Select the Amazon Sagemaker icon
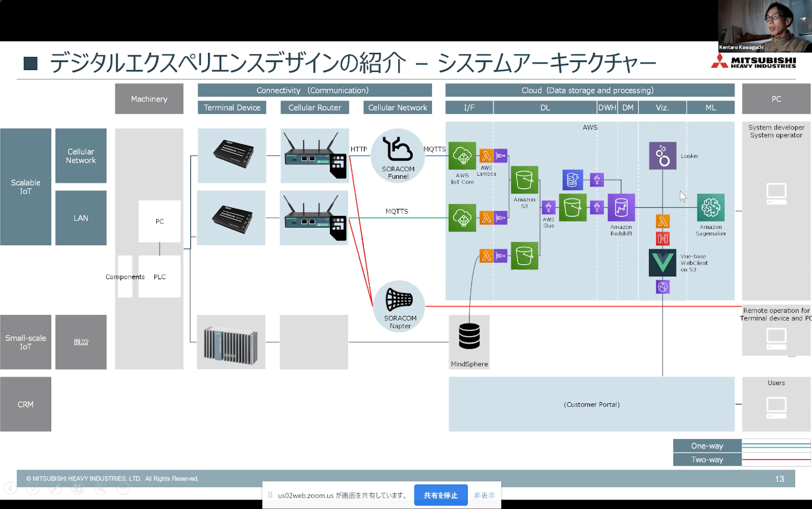 (x=710, y=207)
